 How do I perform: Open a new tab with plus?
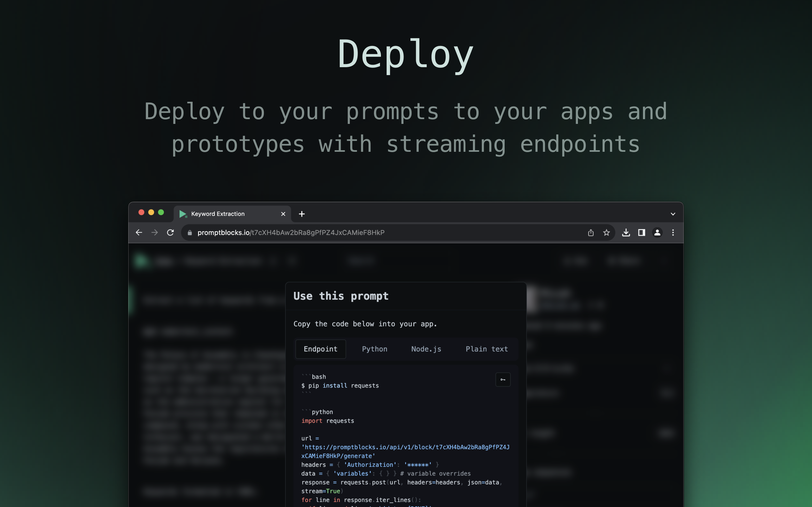pos(302,214)
